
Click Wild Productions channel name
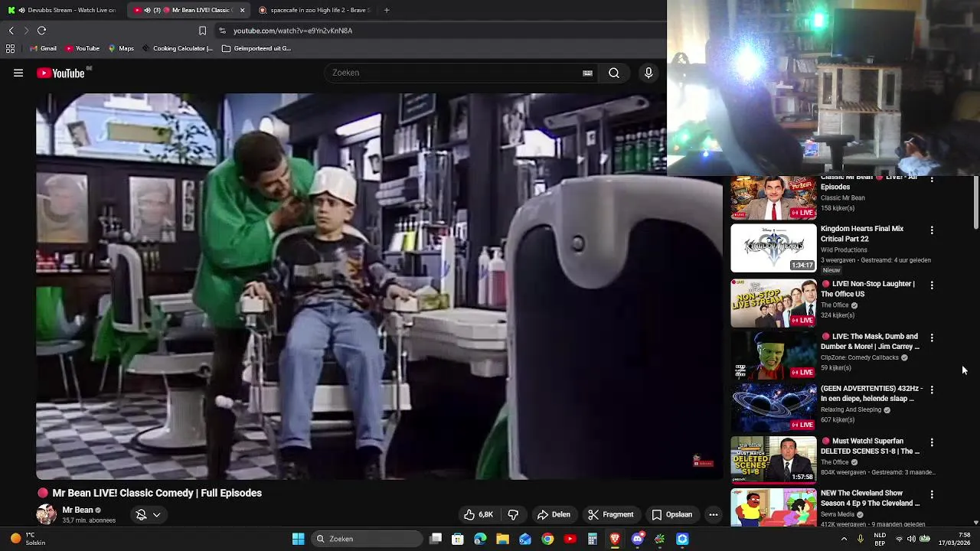(844, 249)
